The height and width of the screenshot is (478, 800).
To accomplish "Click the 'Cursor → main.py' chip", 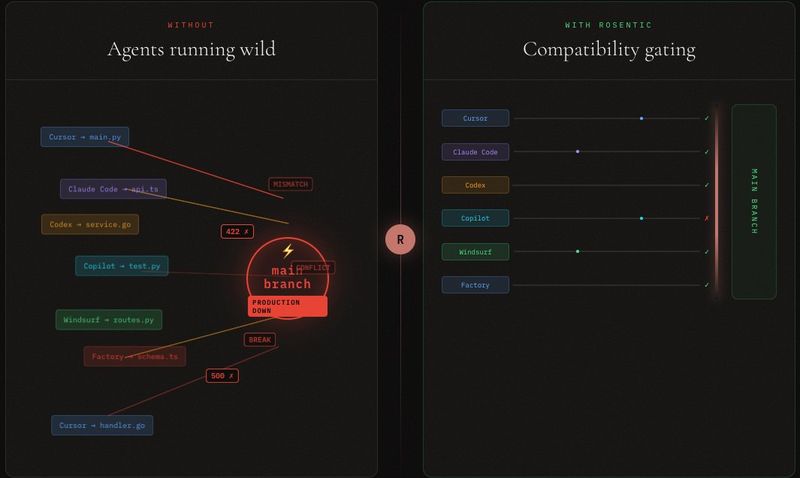I will coord(85,137).
